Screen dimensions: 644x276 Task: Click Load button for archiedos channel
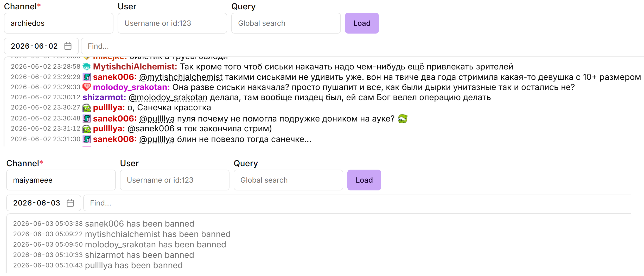coord(362,23)
